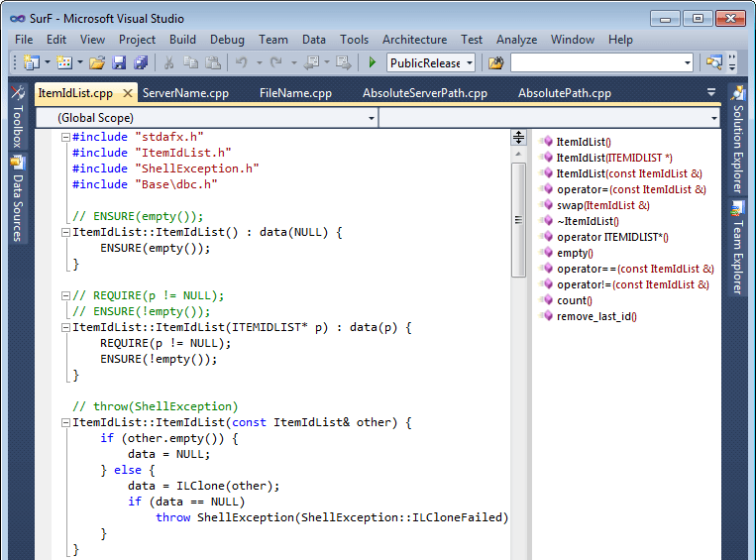Open the Debug menu
This screenshot has height=560, width=756.
pyautogui.click(x=227, y=40)
